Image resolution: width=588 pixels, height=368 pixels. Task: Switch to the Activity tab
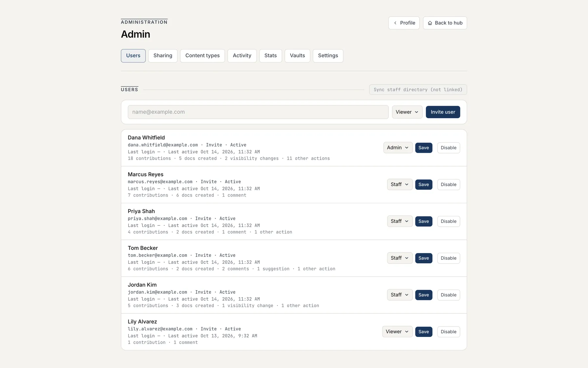(x=242, y=56)
